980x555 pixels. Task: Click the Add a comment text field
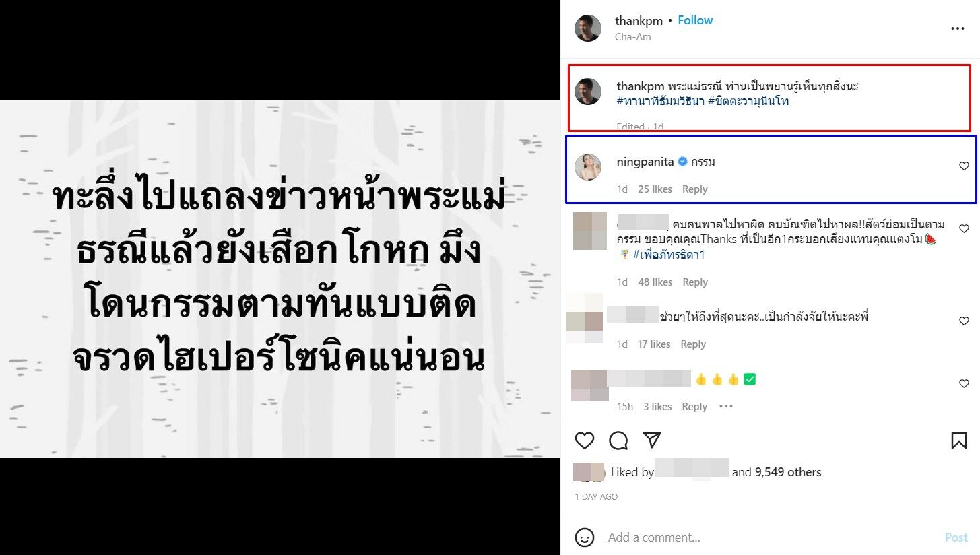768,537
